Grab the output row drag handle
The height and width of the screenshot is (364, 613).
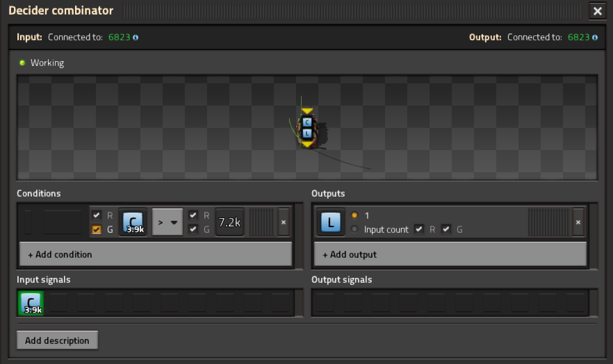549,222
